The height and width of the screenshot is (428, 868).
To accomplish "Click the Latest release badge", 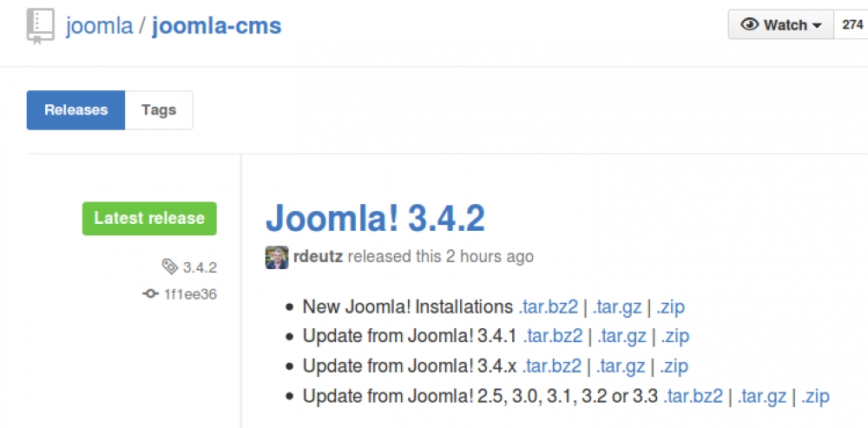I will (149, 219).
